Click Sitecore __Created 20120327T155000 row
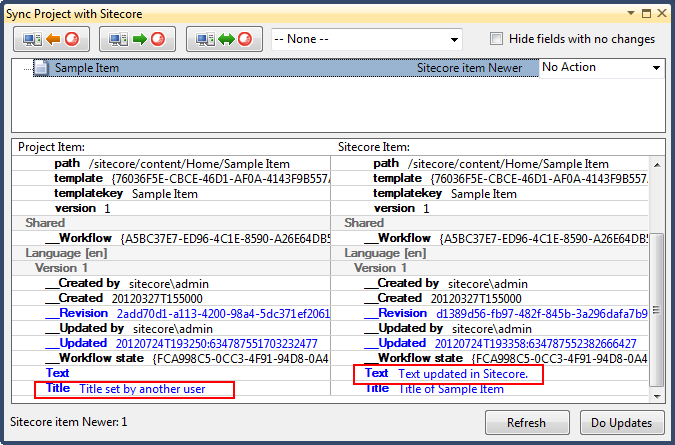 point(490,299)
